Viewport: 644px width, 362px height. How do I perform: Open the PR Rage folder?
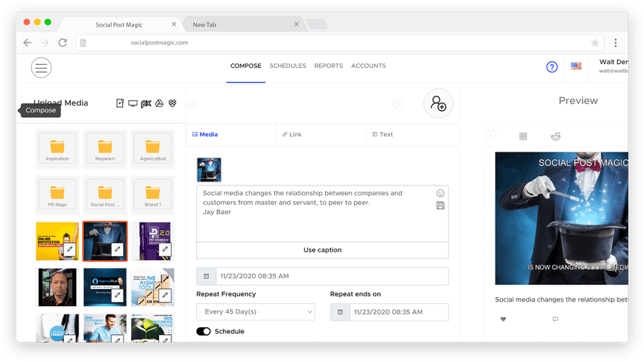click(57, 195)
